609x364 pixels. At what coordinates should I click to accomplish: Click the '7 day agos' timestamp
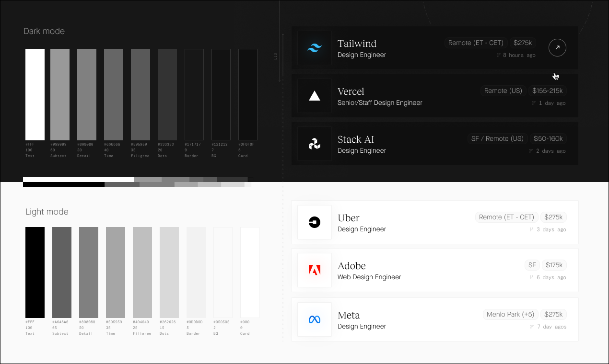551,327
